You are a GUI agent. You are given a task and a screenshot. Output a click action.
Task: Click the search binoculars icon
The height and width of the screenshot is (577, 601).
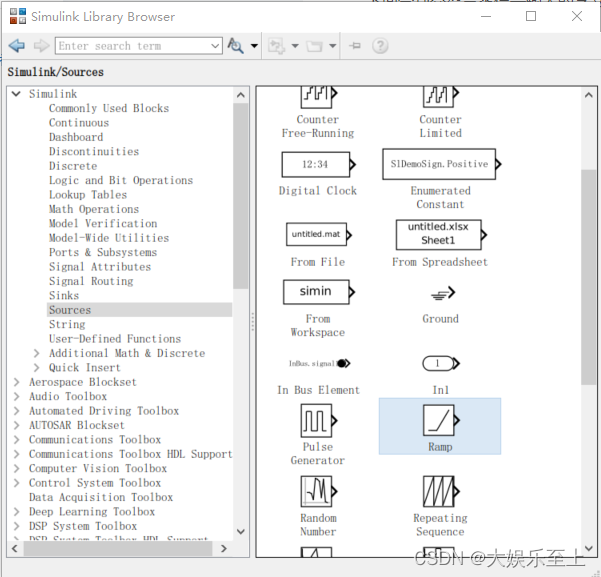pyautogui.click(x=236, y=46)
